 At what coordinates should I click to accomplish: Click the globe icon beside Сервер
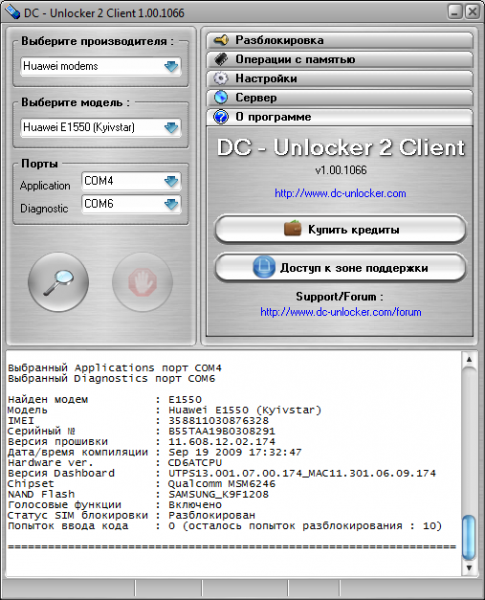(221, 97)
